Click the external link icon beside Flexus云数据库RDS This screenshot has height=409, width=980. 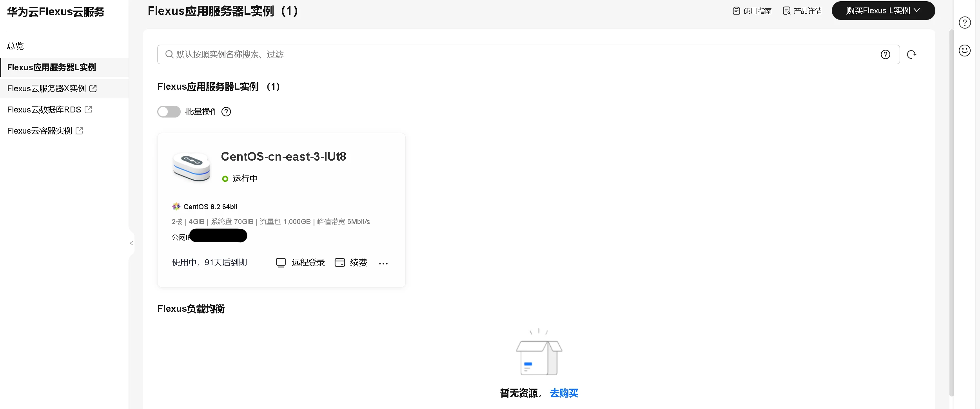[88, 110]
